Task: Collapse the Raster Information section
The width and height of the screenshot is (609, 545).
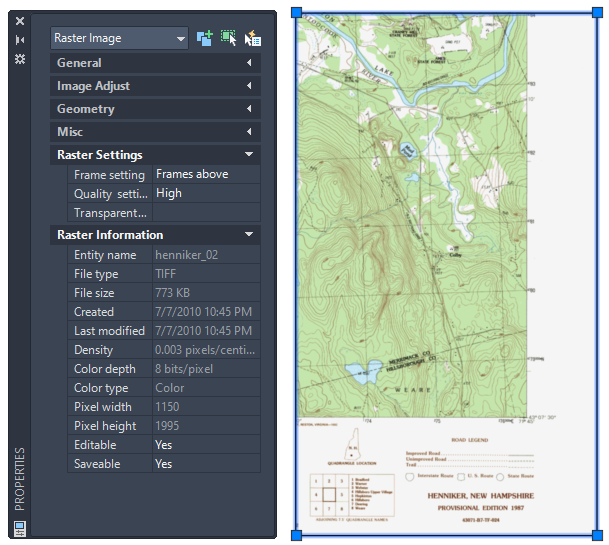Action: pos(155,235)
